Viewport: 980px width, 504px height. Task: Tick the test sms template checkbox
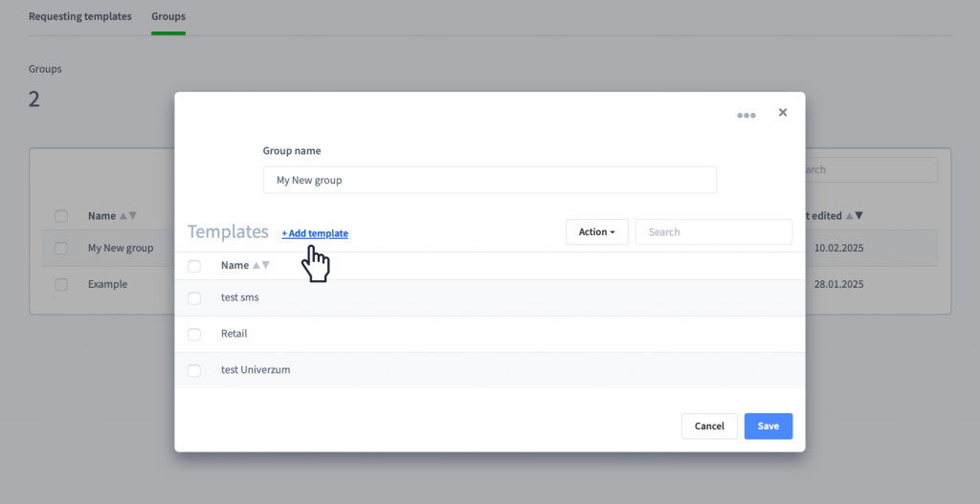(x=194, y=297)
